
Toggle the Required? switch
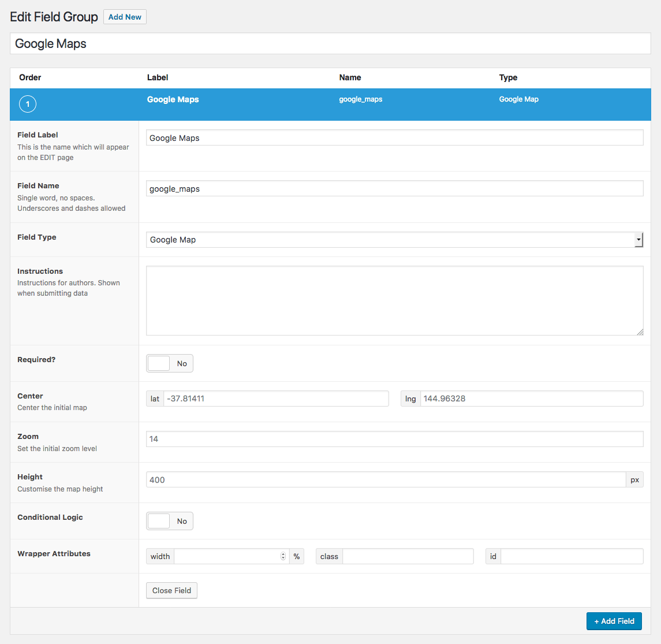170,363
